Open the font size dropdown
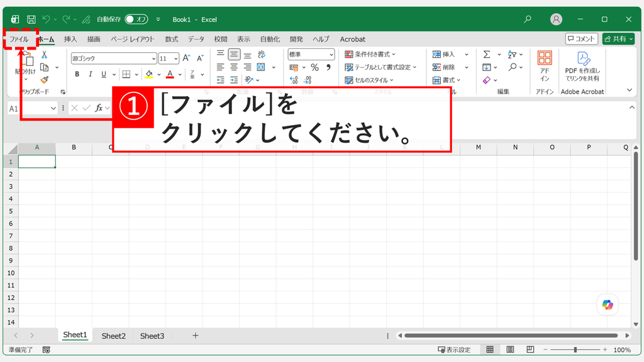 (x=176, y=58)
